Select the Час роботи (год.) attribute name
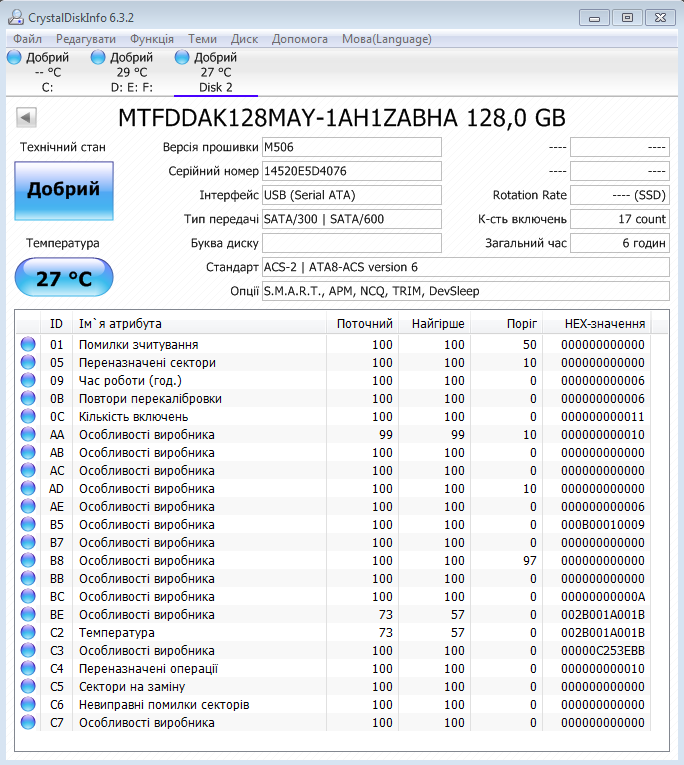The width and height of the screenshot is (684, 765). (130, 381)
